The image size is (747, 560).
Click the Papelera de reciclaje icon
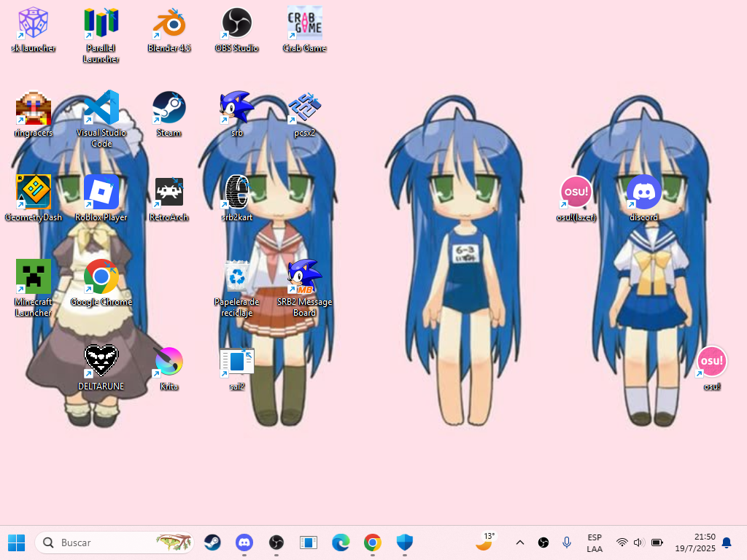coord(237,289)
